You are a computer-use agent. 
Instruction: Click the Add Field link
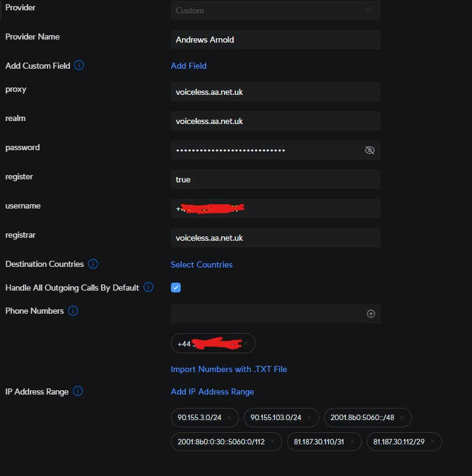pyautogui.click(x=189, y=66)
